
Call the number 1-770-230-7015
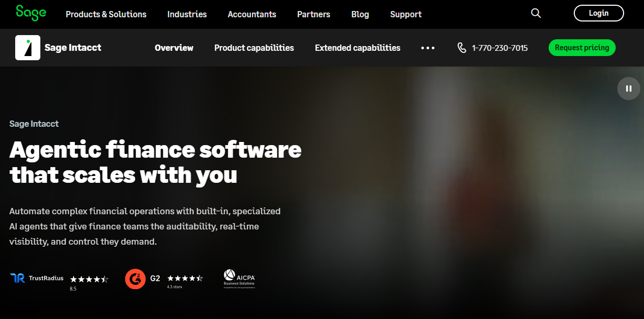[x=500, y=48]
